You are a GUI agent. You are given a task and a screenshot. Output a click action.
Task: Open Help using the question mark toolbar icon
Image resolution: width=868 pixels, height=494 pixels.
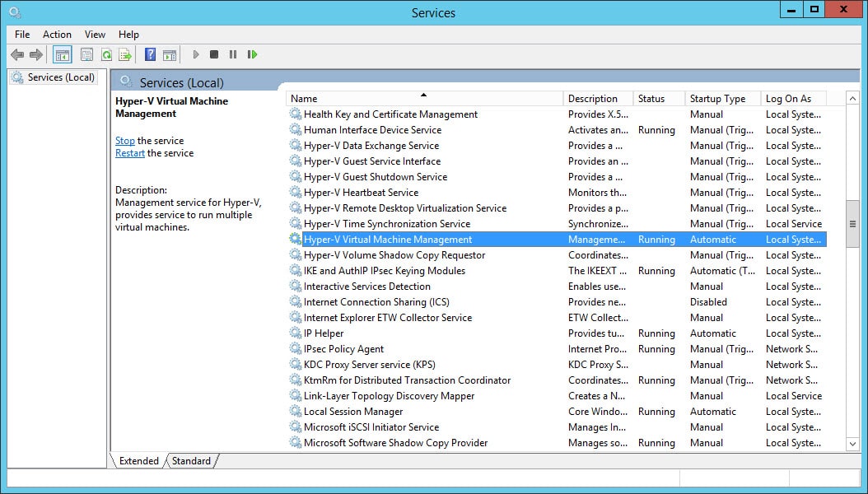[150, 54]
